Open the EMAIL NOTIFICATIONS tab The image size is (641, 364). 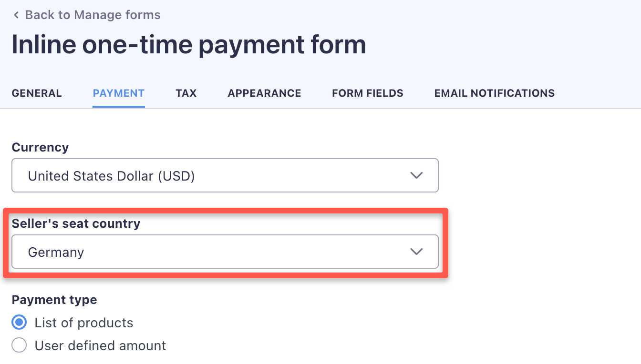pos(494,93)
